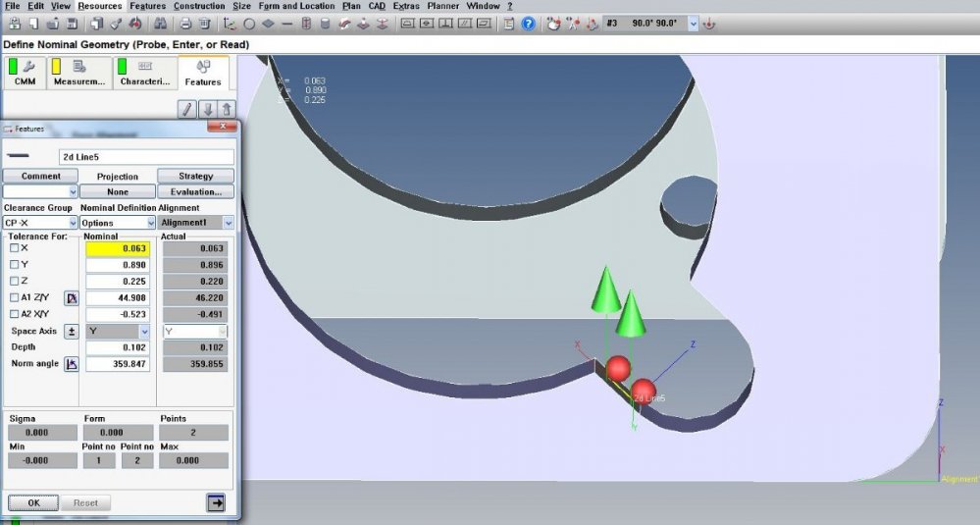
Task: Click the Norm angle icon button
Action: click(71, 364)
